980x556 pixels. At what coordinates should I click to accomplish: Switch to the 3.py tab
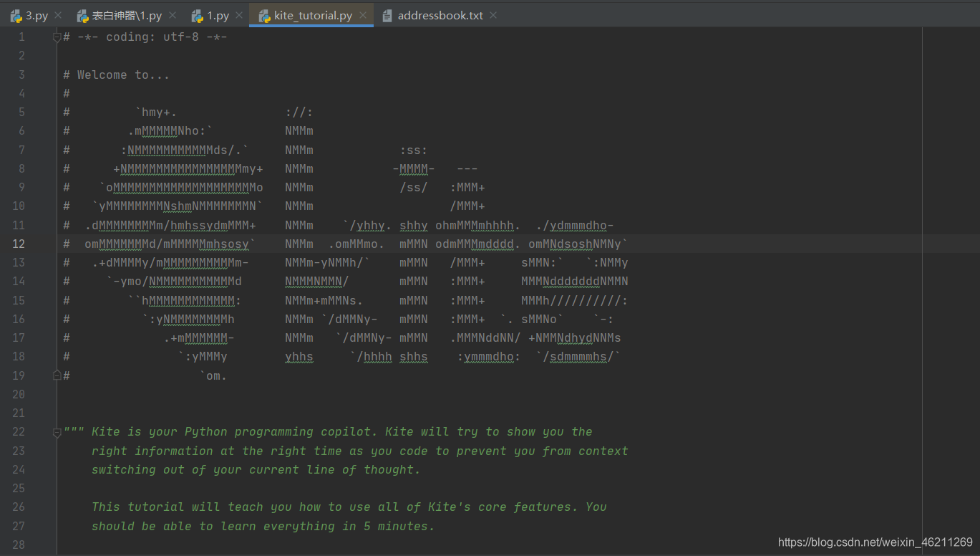tap(37, 15)
